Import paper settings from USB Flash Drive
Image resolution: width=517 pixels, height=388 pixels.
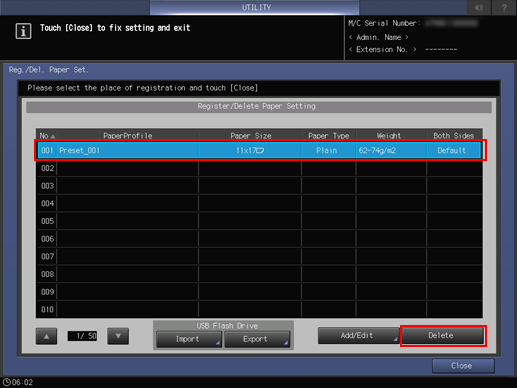pos(189,339)
